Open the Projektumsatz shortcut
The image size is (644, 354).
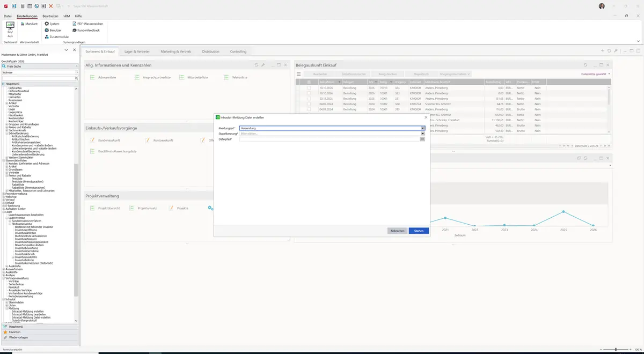[x=143, y=208]
